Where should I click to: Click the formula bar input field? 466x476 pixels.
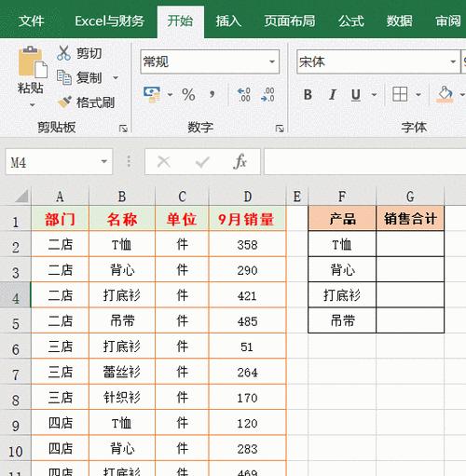(364, 161)
